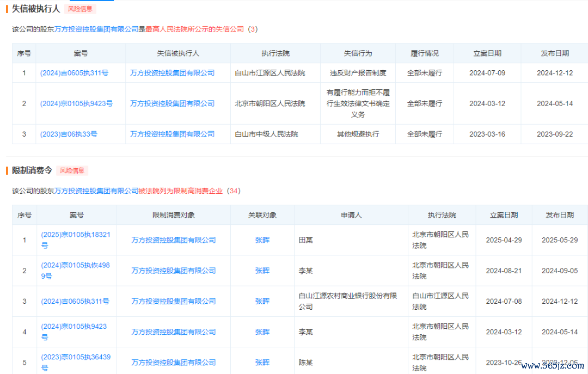Open 张晖 link in the (2024)京0105执恢4989号 row

click(262, 271)
